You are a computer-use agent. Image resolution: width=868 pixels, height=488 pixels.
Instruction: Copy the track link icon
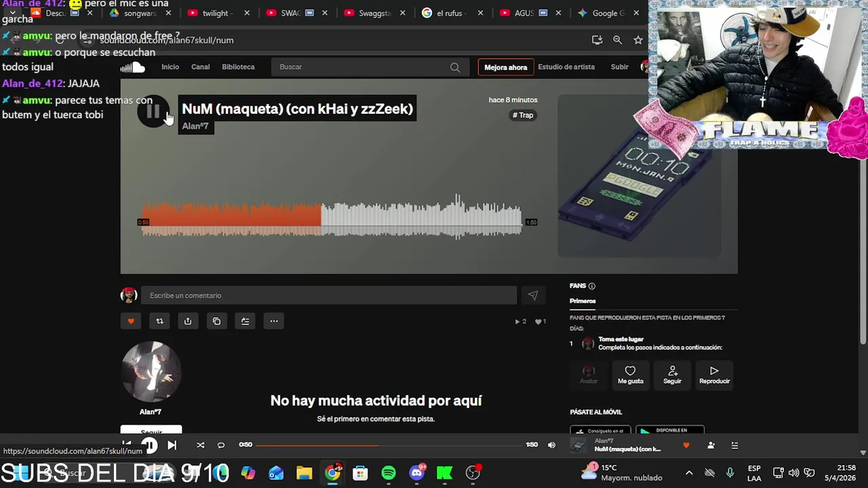(x=216, y=321)
